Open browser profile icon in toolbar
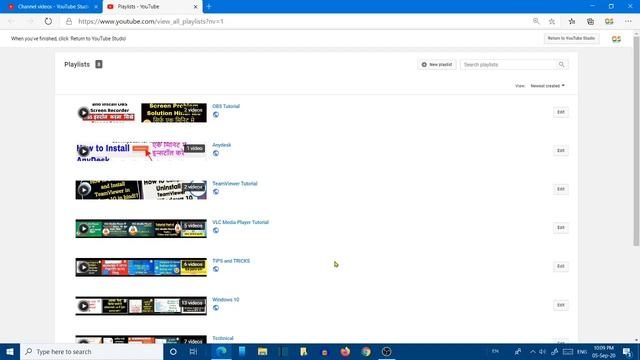 coord(609,21)
